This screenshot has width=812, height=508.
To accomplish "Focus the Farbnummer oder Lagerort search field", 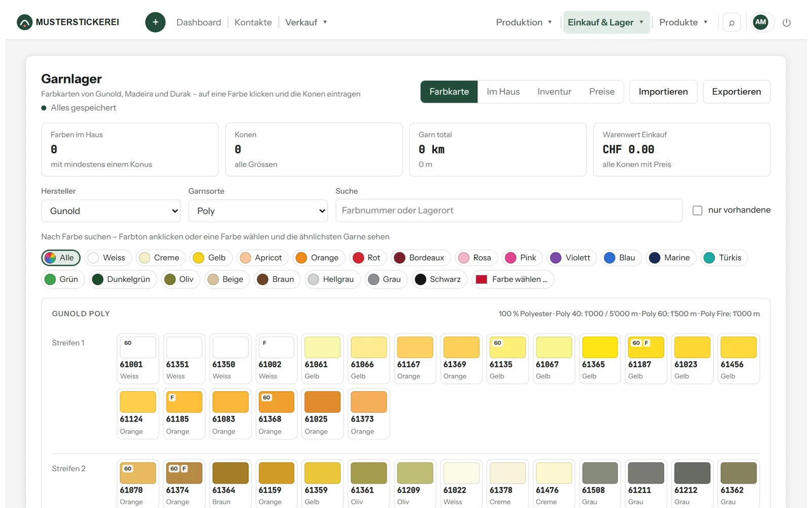I will point(509,210).
